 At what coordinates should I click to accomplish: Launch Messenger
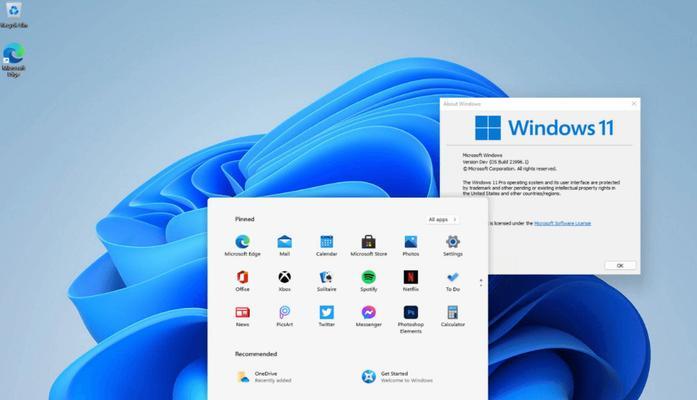point(369,316)
